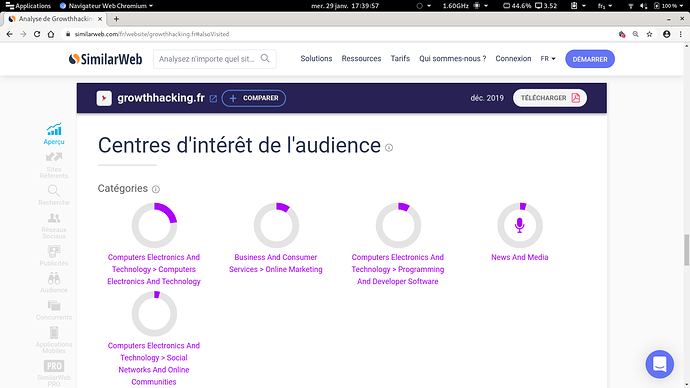Open the Réseaux Sociaux sidebar section
Viewport: 690px width, 388px height.
point(54,226)
